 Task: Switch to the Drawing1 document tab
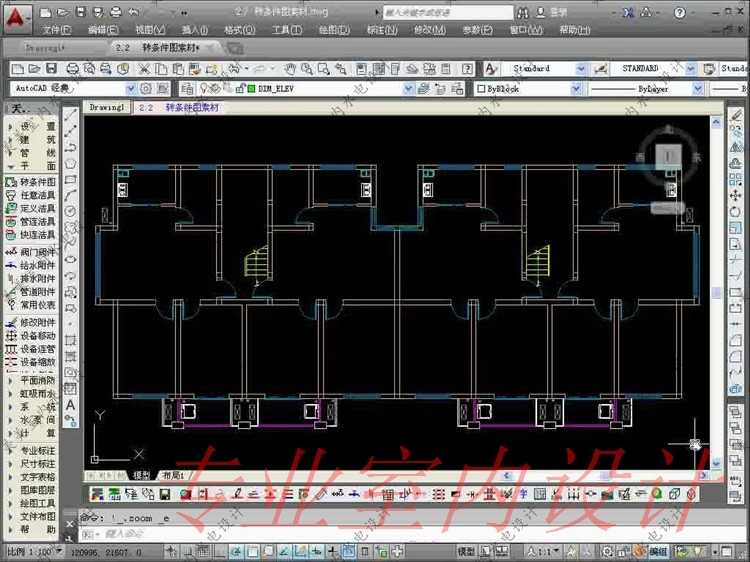[x=105, y=107]
